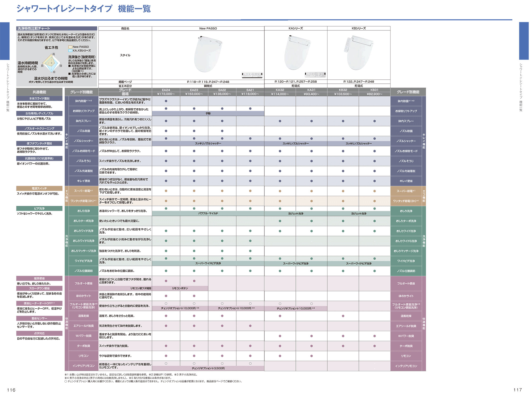
Task: Click the description ラクな姿勢で操作できます。
Action: pyautogui.click(x=115, y=356)
